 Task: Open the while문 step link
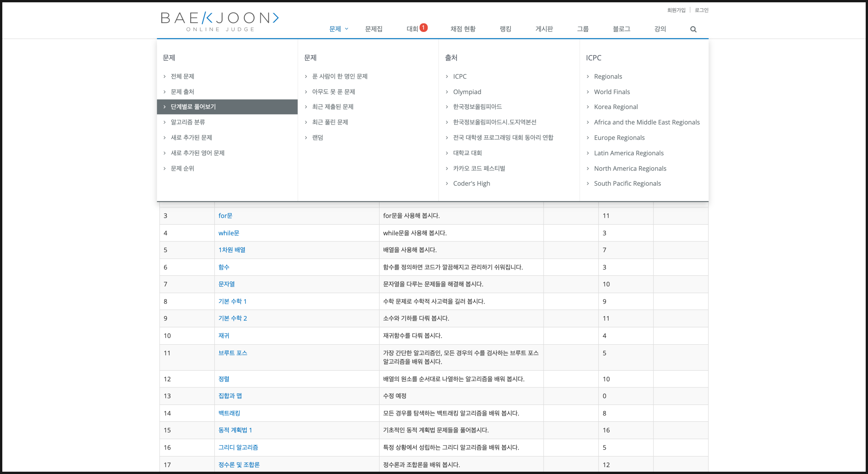pyautogui.click(x=229, y=233)
